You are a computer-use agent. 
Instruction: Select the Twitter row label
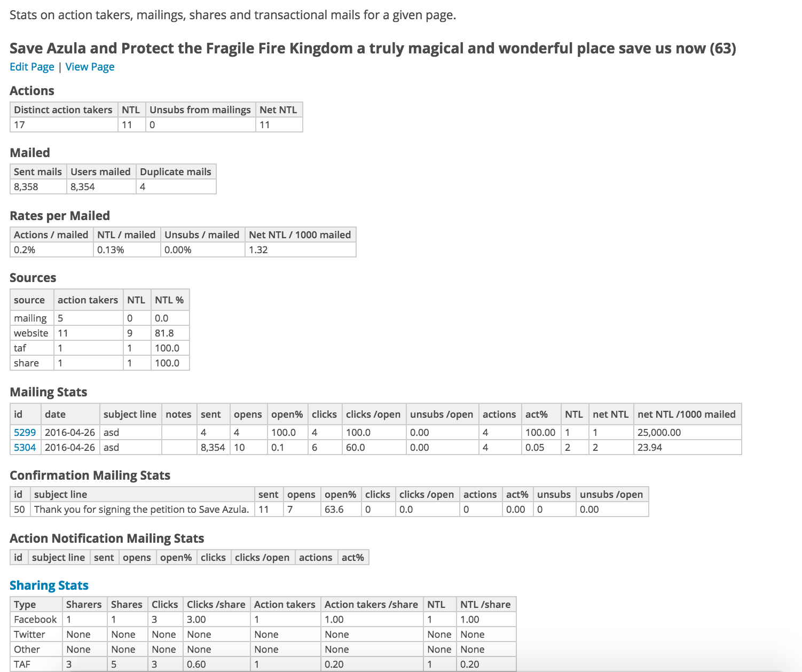tap(29, 634)
